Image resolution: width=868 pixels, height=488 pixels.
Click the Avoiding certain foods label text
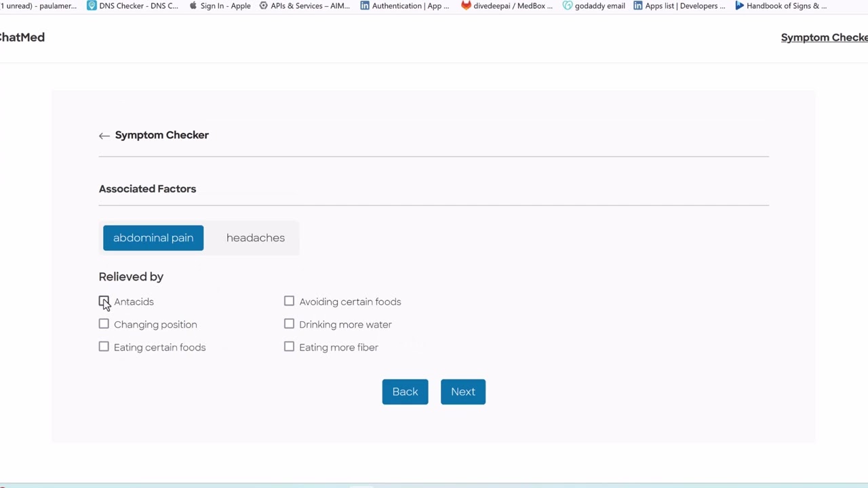tap(350, 302)
